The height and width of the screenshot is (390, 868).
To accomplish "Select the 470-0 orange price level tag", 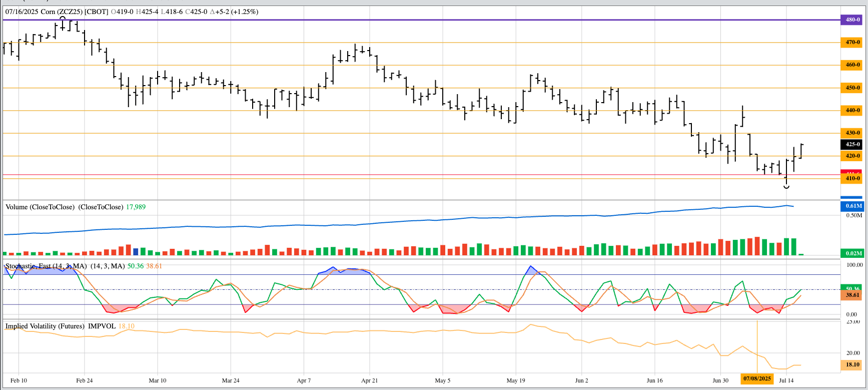I will (852, 43).
